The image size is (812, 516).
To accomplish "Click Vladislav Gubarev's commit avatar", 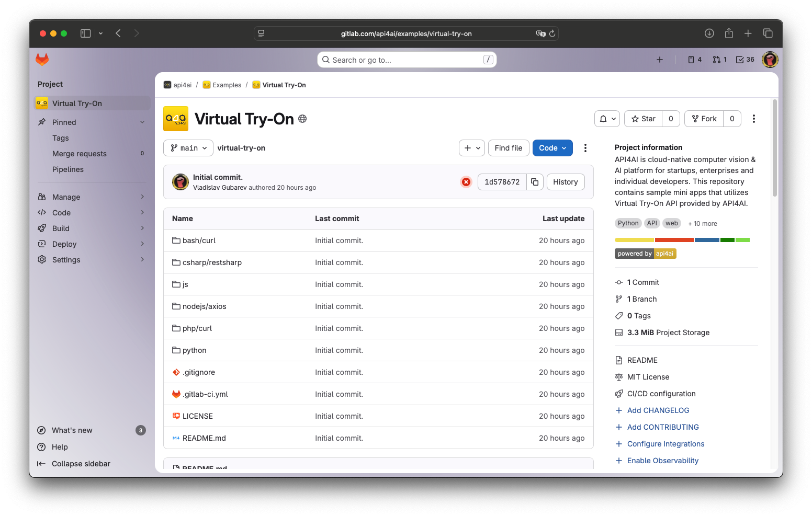I will 181,182.
